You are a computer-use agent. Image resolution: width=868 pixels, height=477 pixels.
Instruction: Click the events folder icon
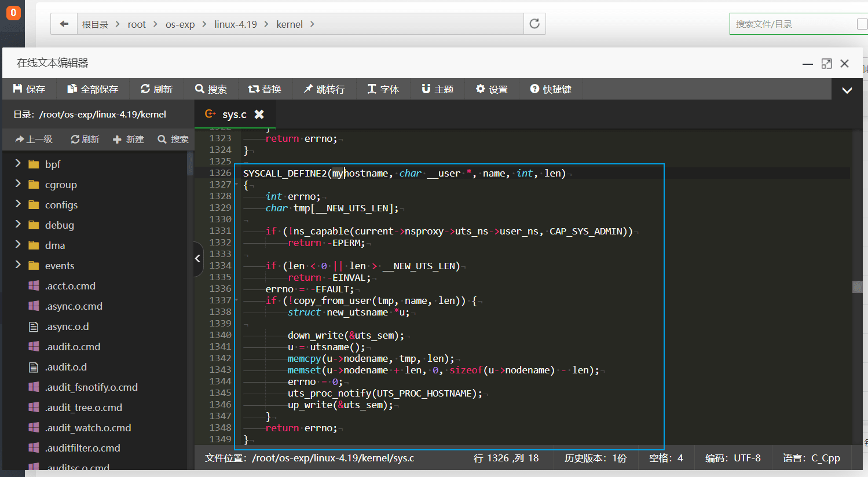click(34, 266)
